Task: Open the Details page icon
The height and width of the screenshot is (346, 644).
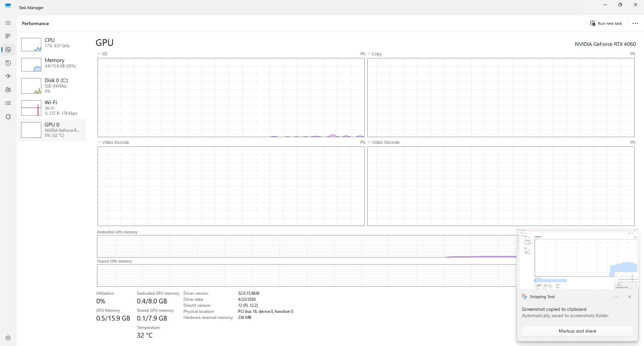Action: click(x=8, y=103)
